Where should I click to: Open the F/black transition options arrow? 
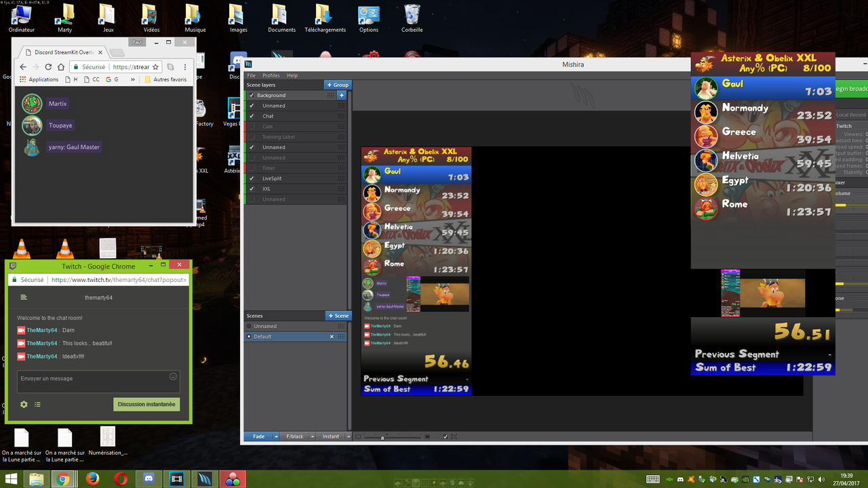(x=311, y=436)
